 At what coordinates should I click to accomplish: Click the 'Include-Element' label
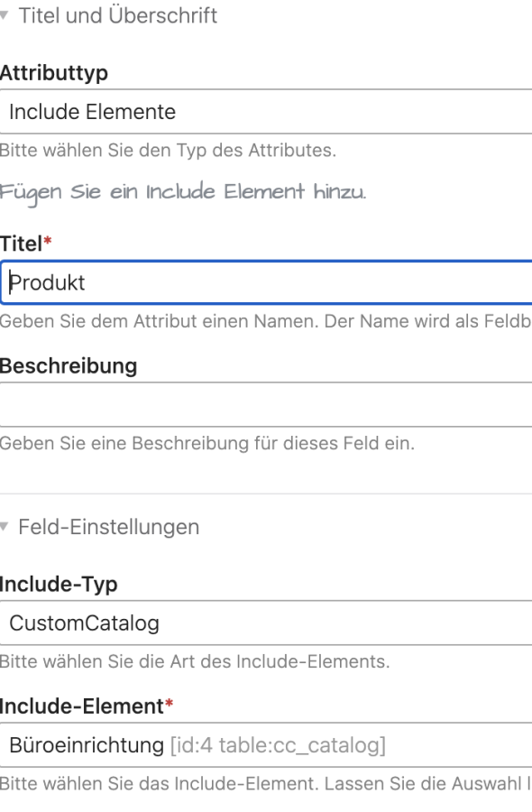coord(82,706)
